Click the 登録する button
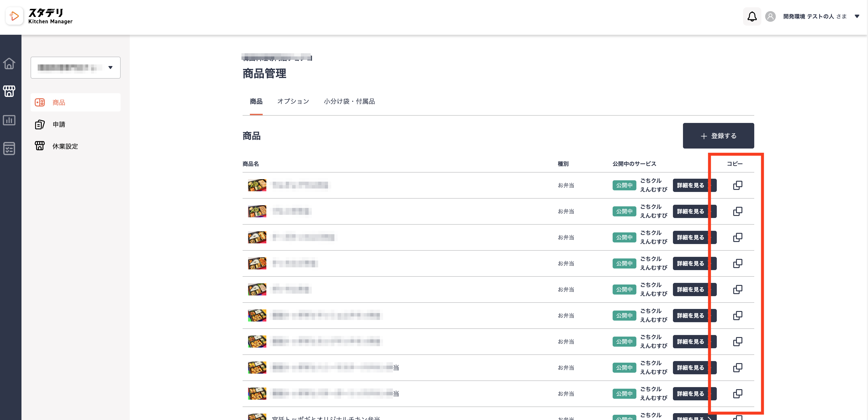 (x=718, y=136)
